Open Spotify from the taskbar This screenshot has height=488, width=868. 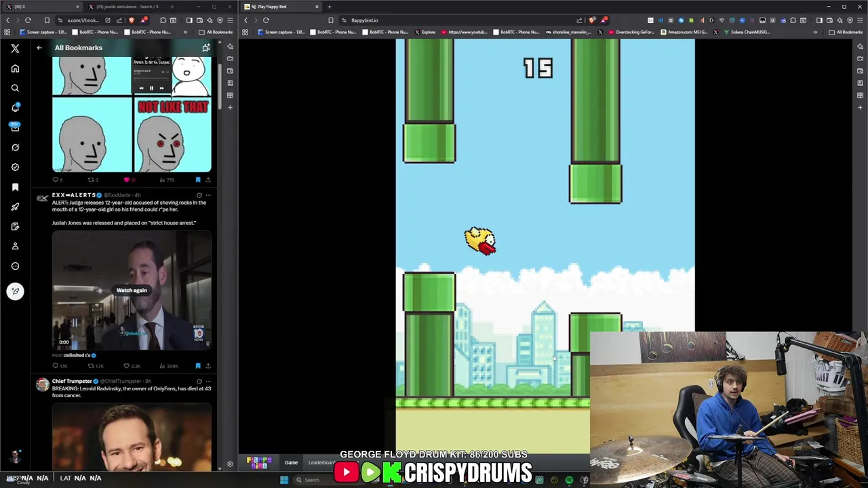pyautogui.click(x=569, y=480)
